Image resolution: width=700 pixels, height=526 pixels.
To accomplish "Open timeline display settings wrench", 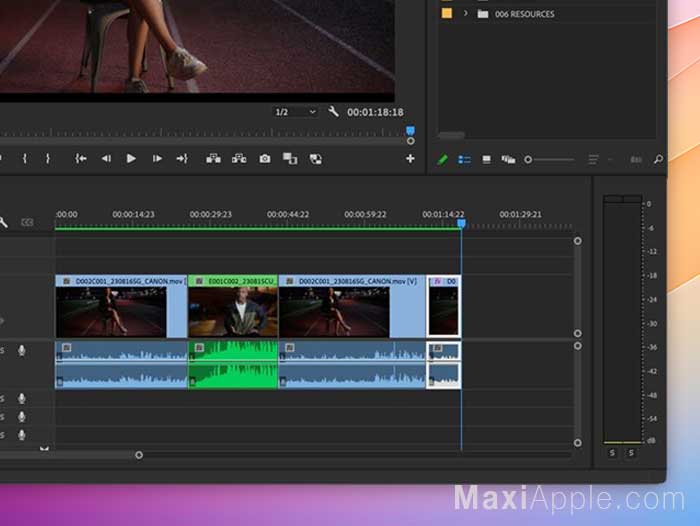I will click(4, 222).
